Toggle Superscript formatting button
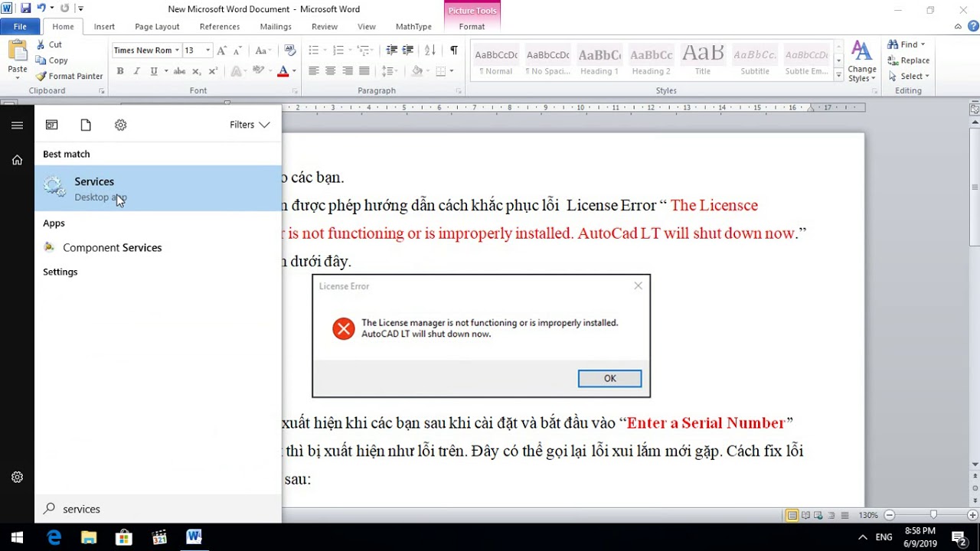The height and width of the screenshot is (551, 980). coord(213,71)
